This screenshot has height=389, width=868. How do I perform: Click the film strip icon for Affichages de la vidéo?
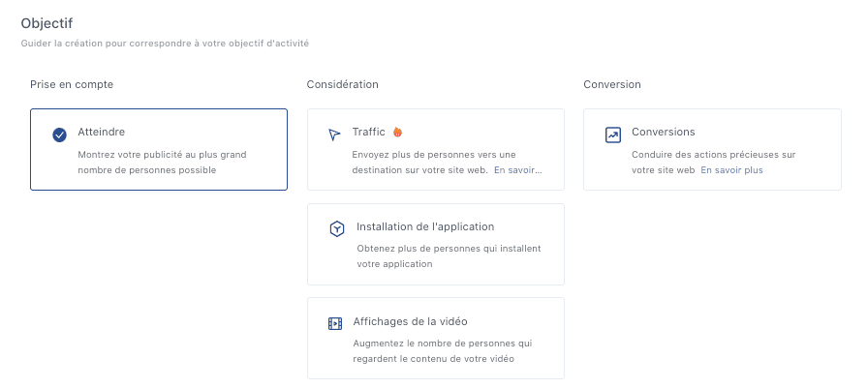pos(335,324)
